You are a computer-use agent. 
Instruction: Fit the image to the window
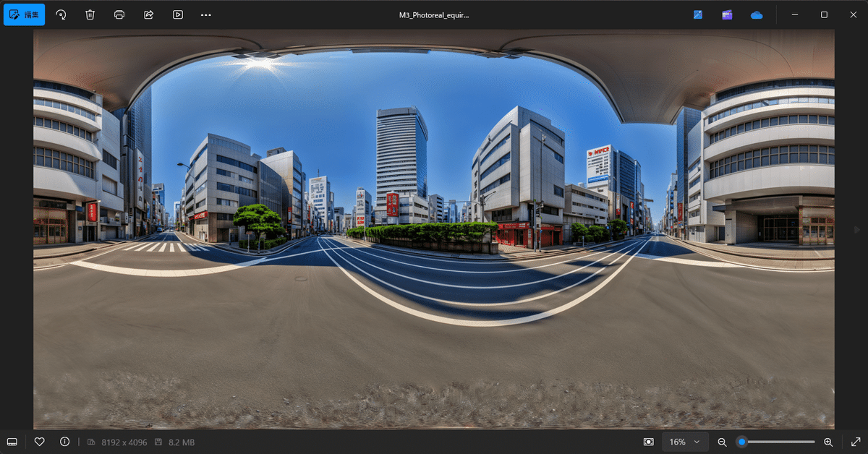coord(649,442)
